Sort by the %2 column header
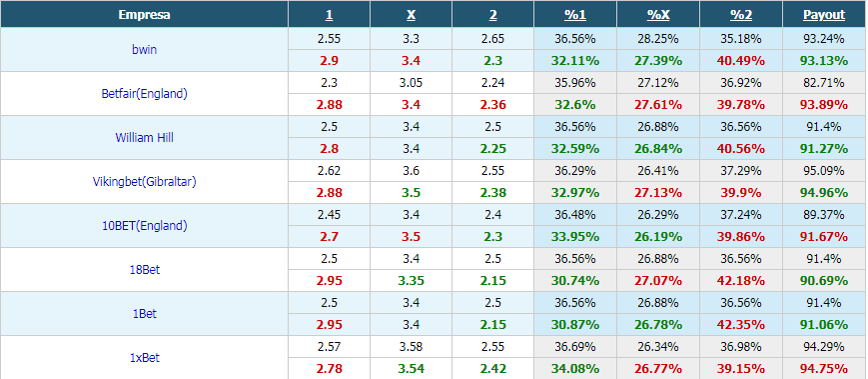868x379 pixels. click(741, 15)
